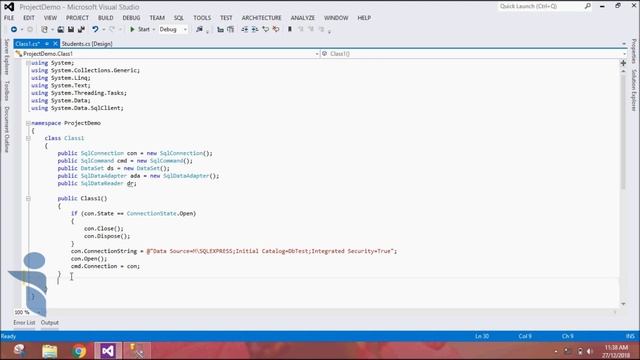Expand the Undo history dropdown arrow
The width and height of the screenshot is (640, 360).
click(104, 29)
